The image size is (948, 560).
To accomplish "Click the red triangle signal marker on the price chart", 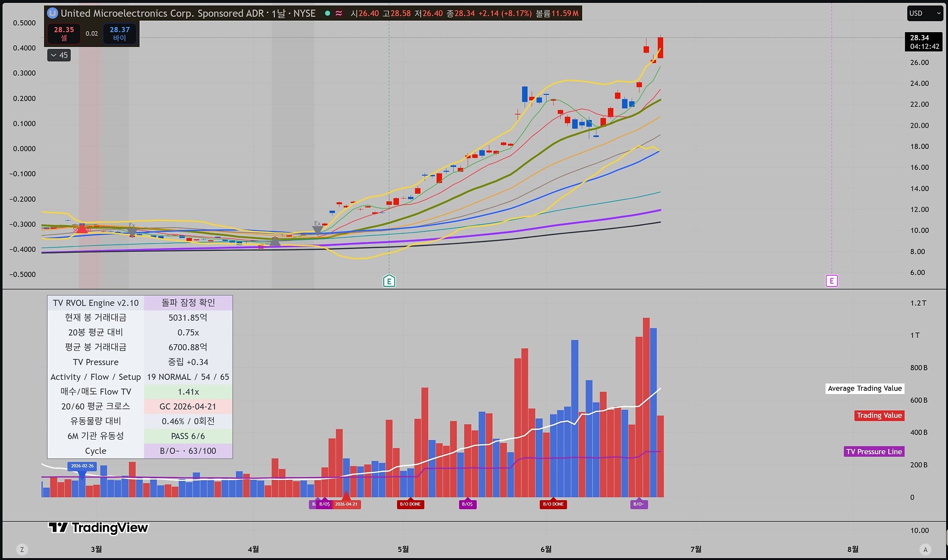I will coord(82,228).
